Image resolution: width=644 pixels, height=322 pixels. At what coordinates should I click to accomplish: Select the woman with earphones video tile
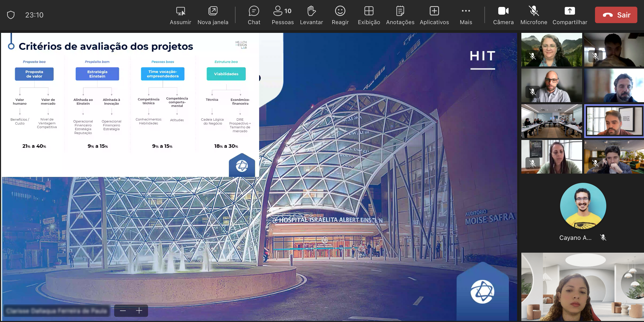point(552,157)
